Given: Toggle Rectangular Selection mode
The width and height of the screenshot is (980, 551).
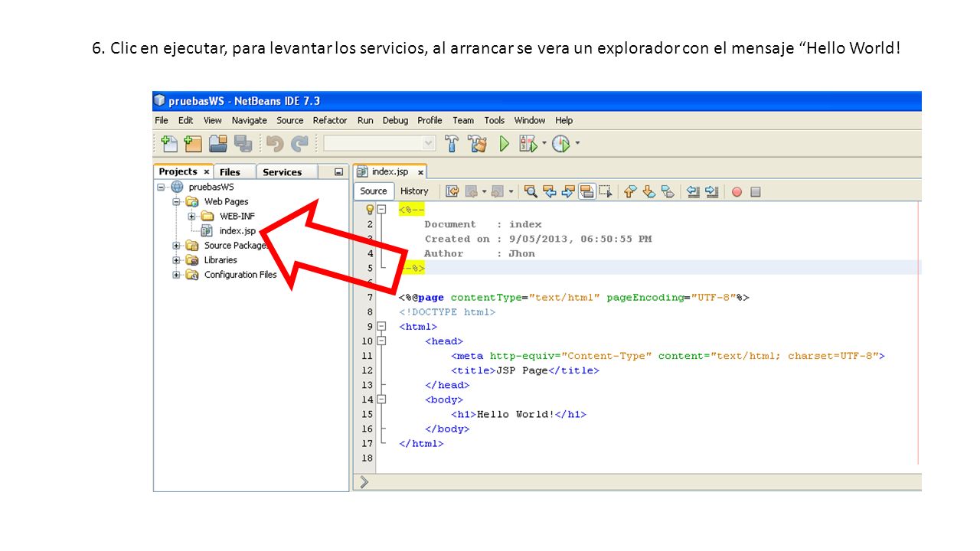Looking at the screenshot, I should tap(606, 191).
